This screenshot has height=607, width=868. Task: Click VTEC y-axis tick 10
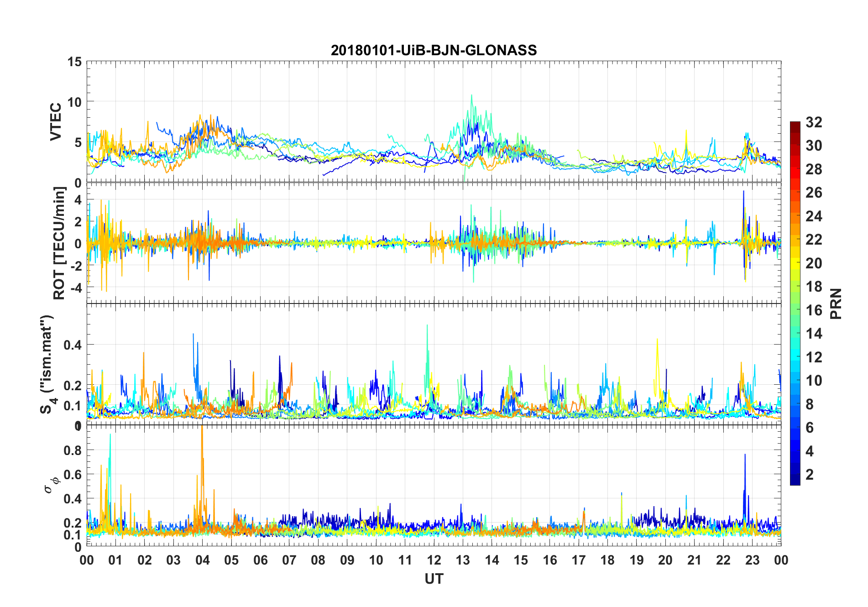(75, 102)
